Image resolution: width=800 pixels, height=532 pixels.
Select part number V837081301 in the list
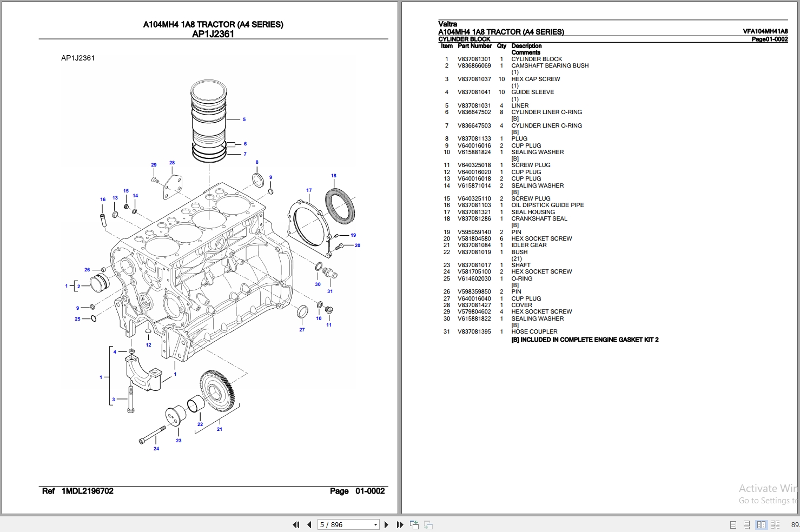point(475,59)
